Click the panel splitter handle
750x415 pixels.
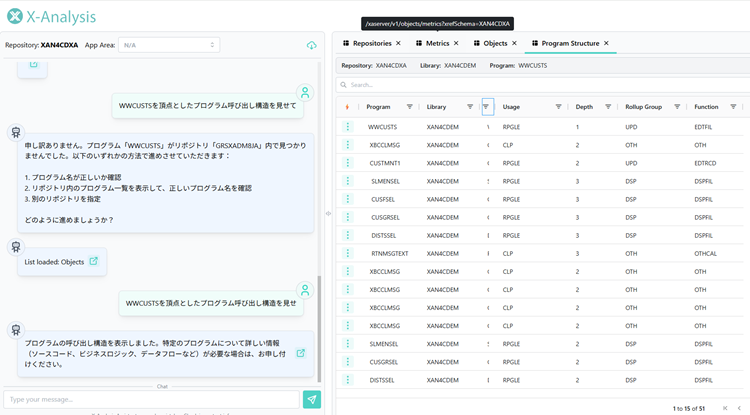click(x=328, y=213)
